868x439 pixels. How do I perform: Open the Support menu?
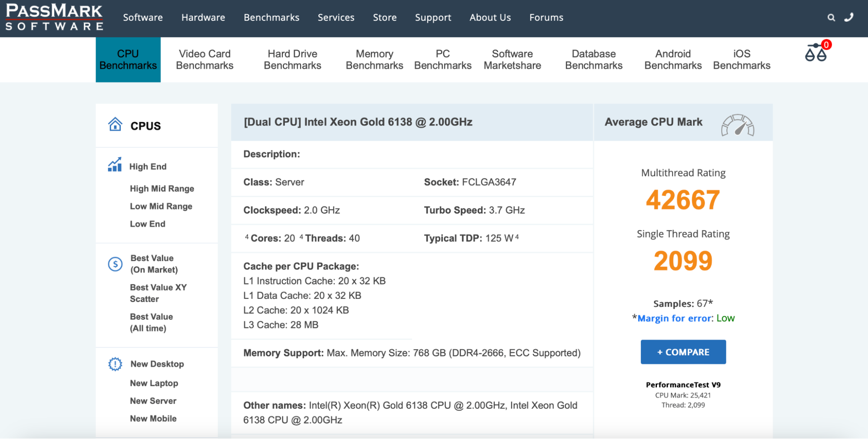click(x=433, y=17)
